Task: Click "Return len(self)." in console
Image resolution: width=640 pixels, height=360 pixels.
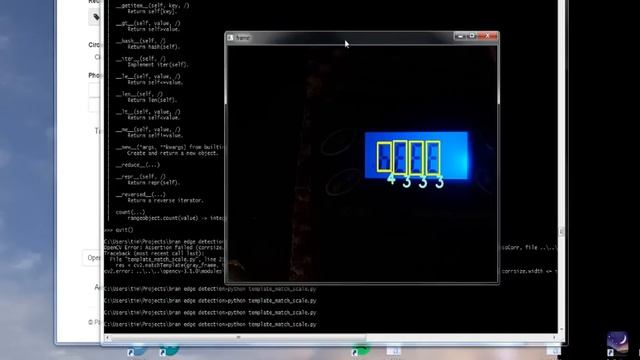Action: click(x=152, y=100)
